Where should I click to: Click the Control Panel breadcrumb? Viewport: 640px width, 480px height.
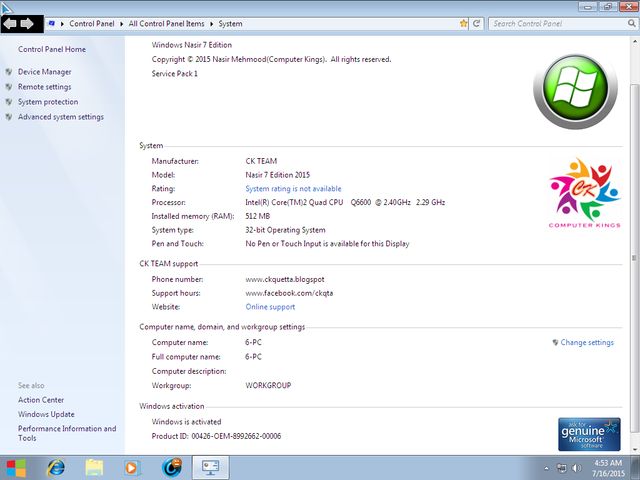pos(91,24)
